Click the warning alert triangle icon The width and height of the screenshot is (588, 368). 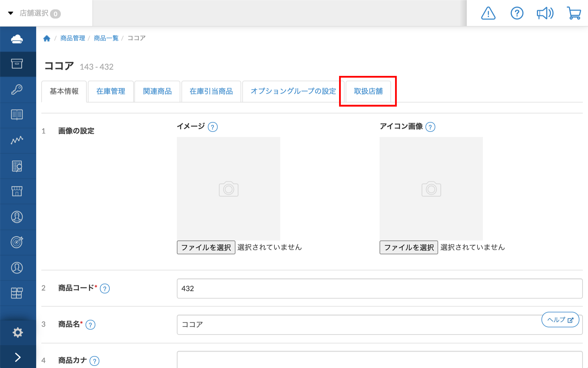click(x=488, y=13)
